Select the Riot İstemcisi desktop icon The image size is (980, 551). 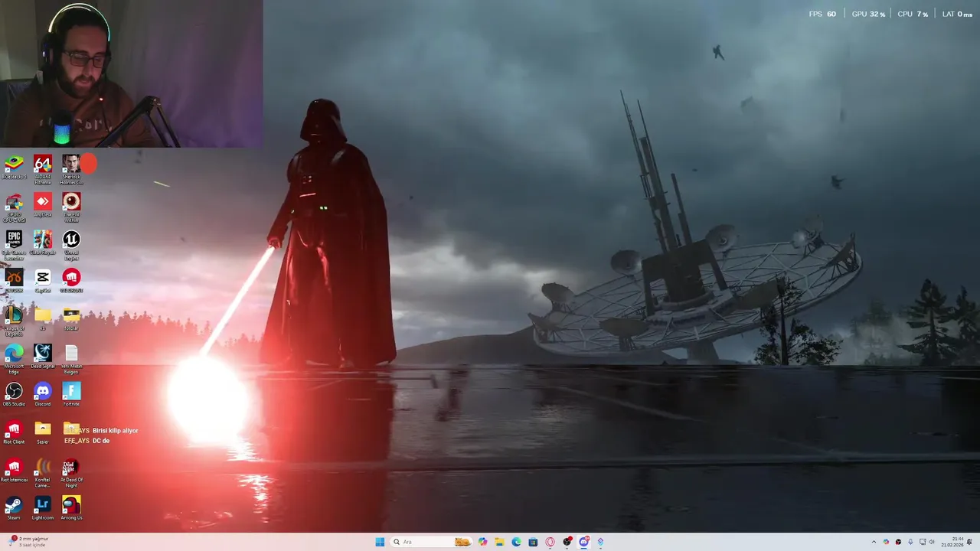click(x=14, y=470)
